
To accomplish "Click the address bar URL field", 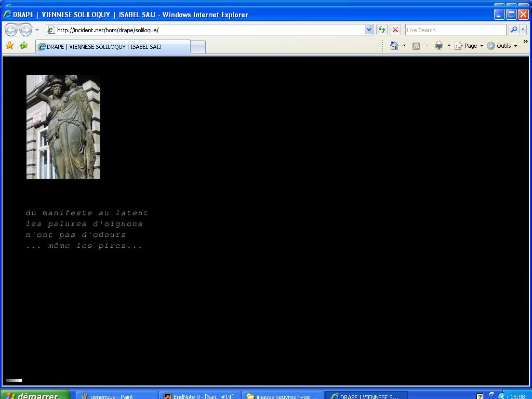I will (210, 30).
